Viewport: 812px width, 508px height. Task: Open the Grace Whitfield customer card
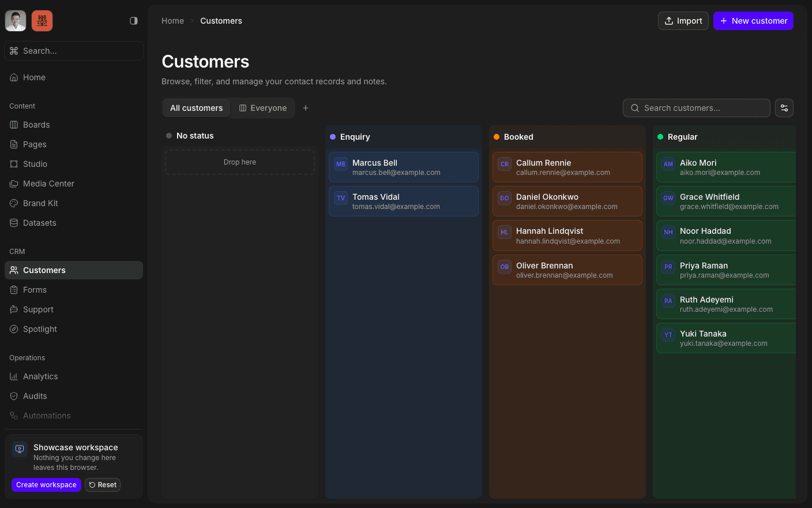coord(726,201)
